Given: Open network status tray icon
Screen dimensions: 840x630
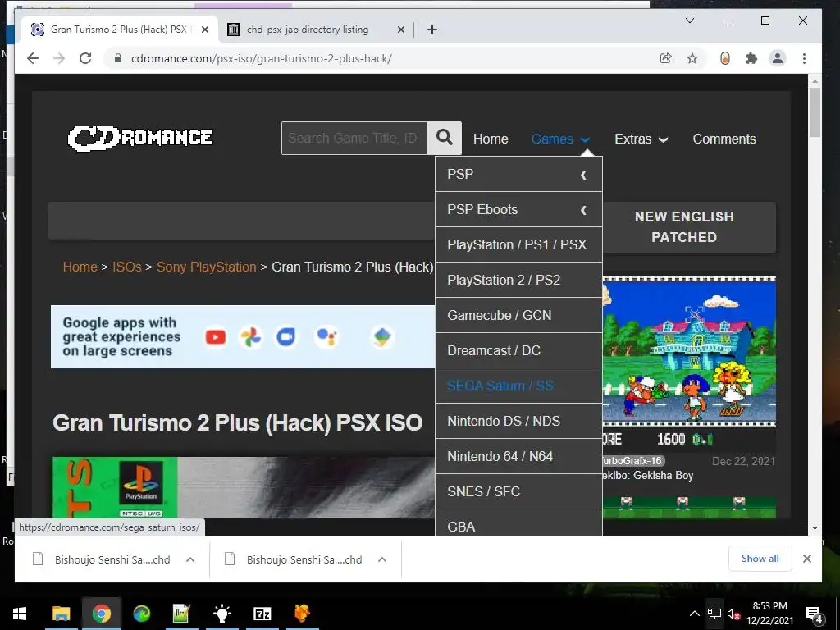Looking at the screenshot, I should point(714,614).
